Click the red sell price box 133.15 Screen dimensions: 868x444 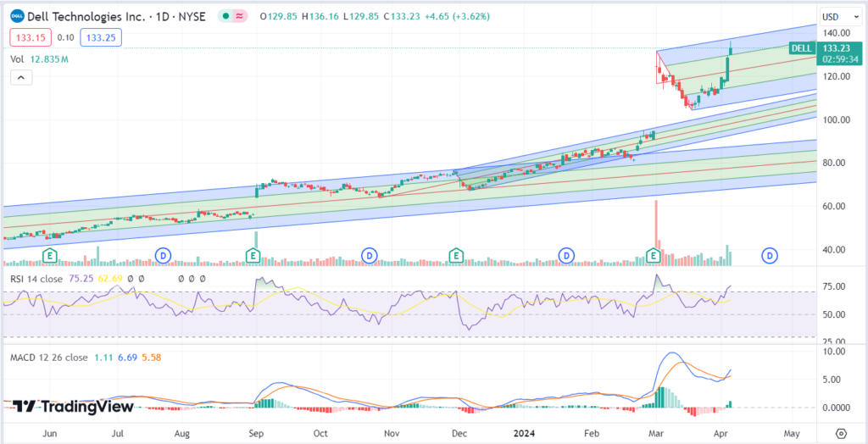tap(31, 37)
